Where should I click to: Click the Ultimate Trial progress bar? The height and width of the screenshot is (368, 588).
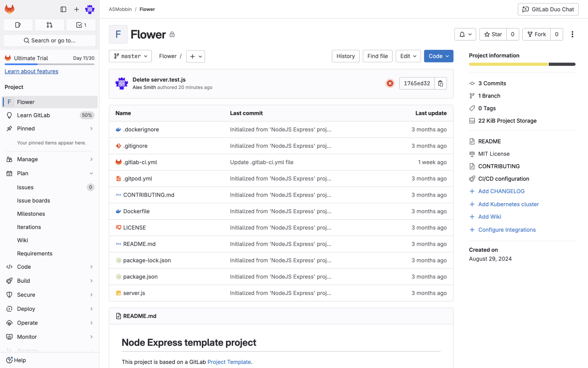tap(50, 64)
